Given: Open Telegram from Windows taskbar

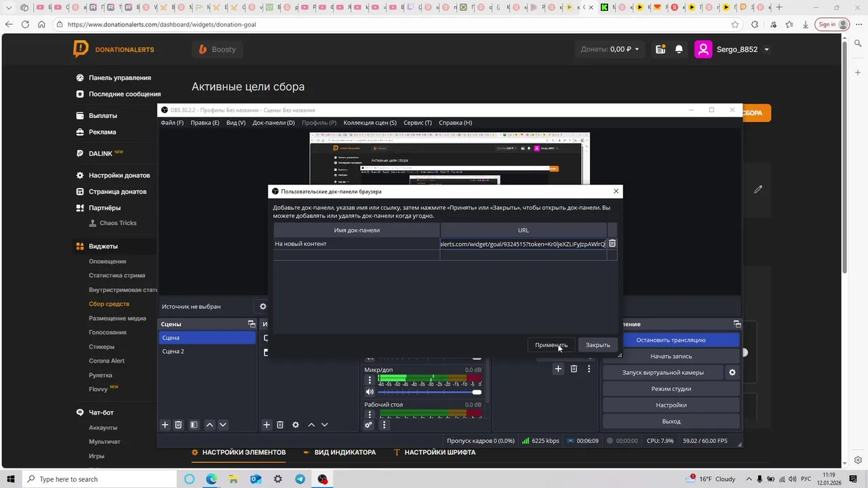Looking at the screenshot, I should (300, 479).
